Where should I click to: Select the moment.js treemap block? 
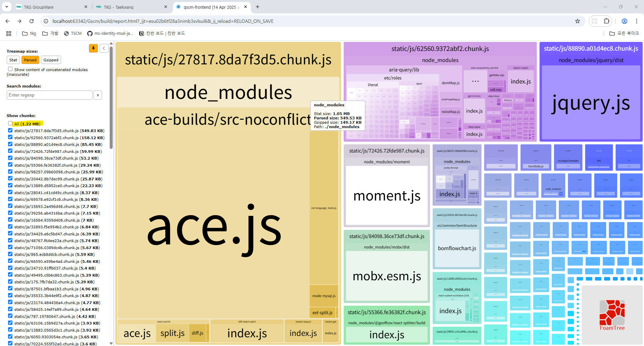point(387,195)
